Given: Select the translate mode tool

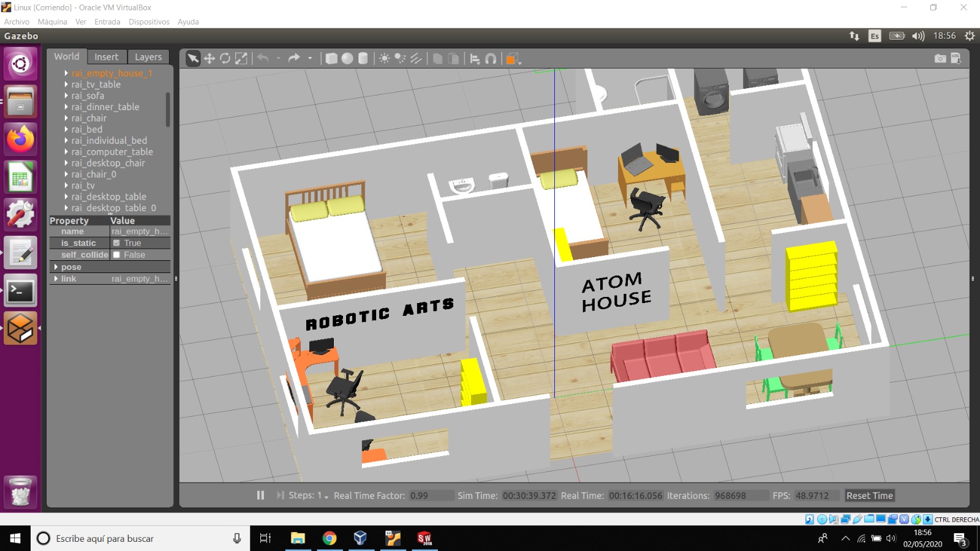Looking at the screenshot, I should click(209, 59).
